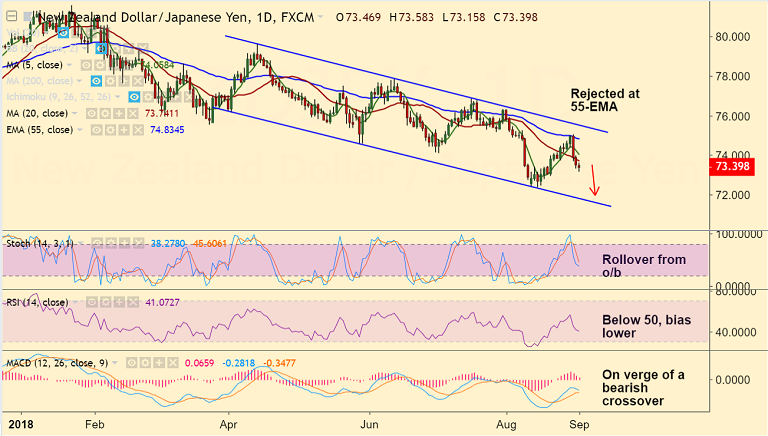Click the plus icon on MA (20, close) row
The height and width of the screenshot is (436, 768).
[x=119, y=114]
